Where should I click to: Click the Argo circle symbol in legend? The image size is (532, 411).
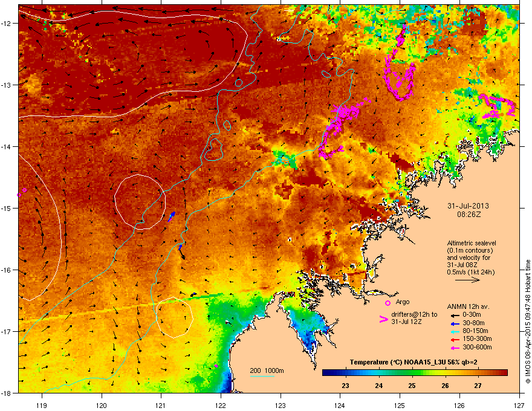(x=388, y=303)
